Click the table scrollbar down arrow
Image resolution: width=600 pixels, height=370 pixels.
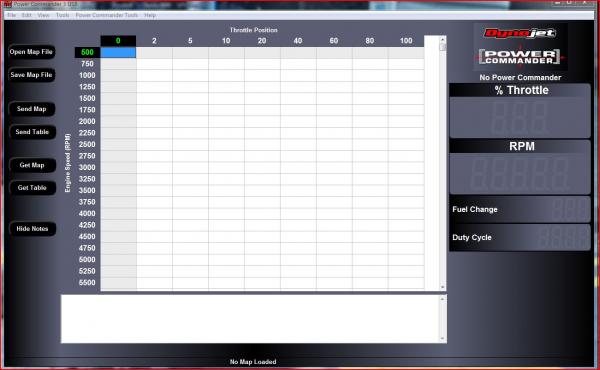(x=443, y=287)
